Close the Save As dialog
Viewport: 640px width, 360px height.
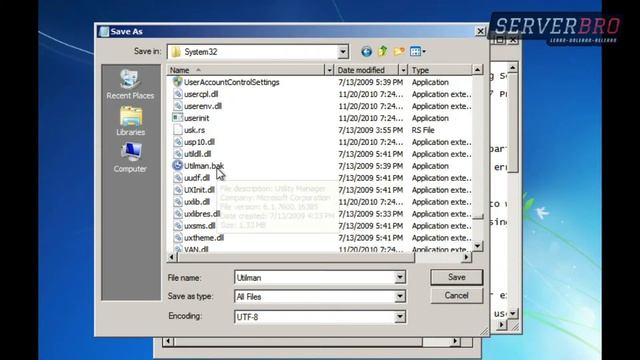[x=480, y=31]
